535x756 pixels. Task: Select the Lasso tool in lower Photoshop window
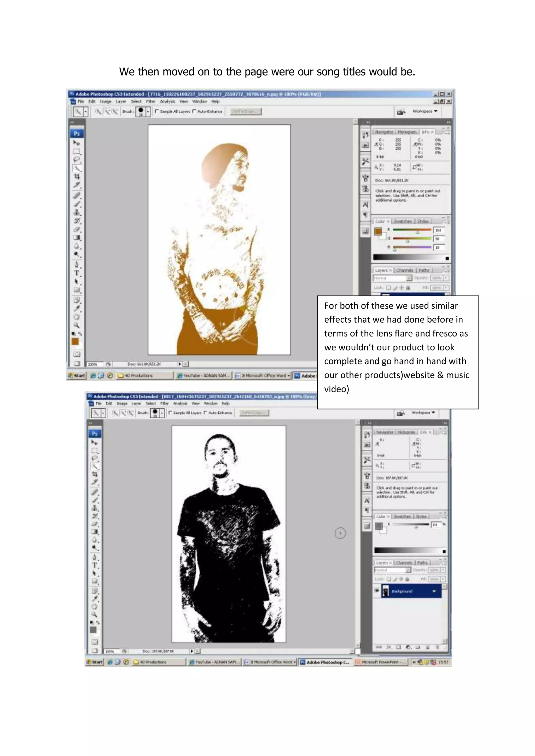(95, 458)
